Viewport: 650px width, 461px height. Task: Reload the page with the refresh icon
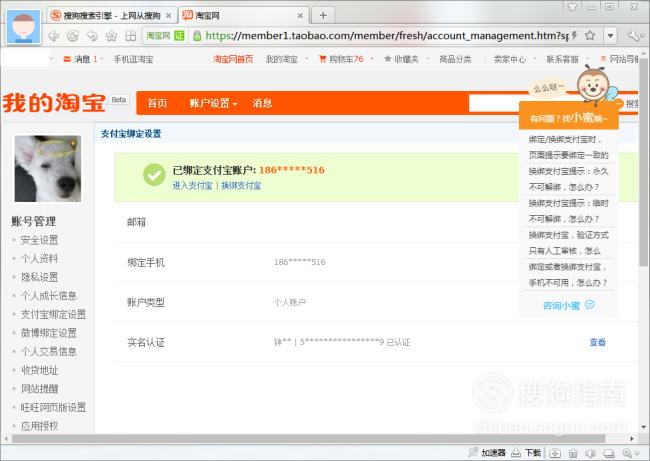(73, 36)
